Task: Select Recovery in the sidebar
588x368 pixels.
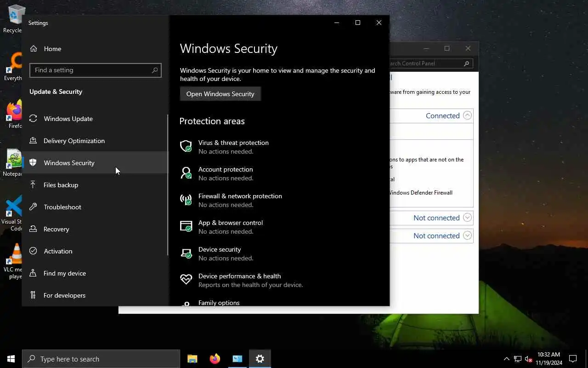Action: [95, 229]
